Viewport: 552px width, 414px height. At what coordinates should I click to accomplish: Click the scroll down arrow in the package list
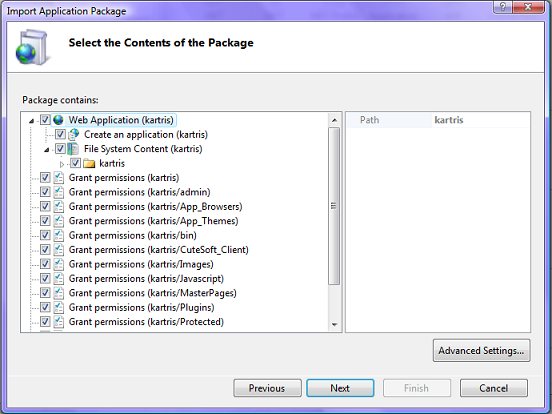pos(334,325)
